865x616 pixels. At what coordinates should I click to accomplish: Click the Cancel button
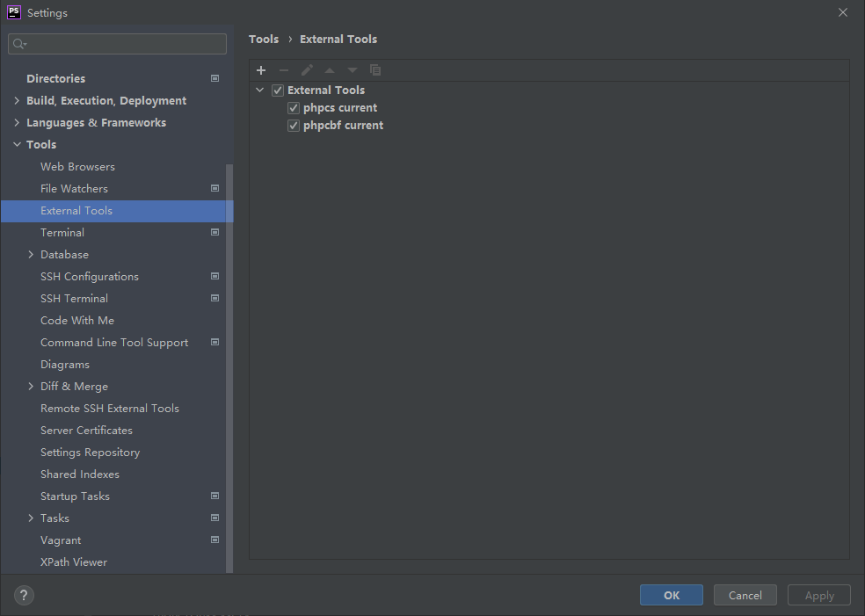(745, 595)
